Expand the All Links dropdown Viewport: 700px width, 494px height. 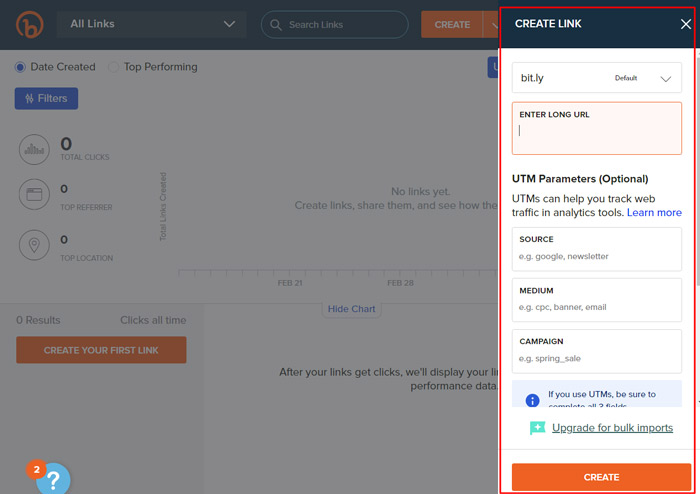pyautogui.click(x=151, y=24)
